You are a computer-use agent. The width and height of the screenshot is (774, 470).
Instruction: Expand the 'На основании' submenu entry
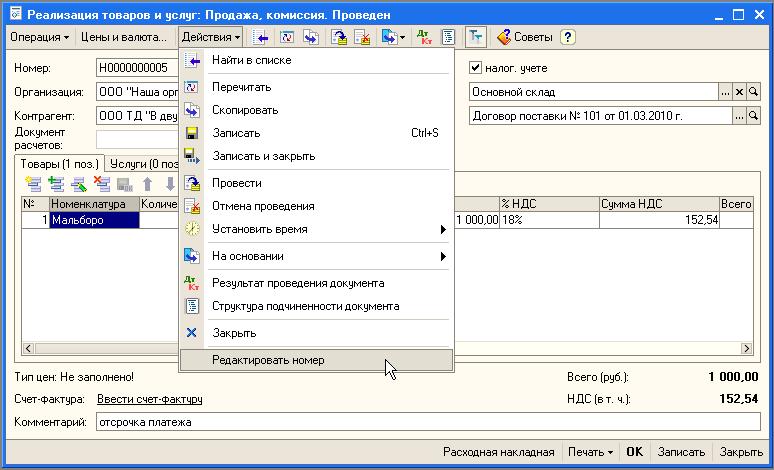click(x=316, y=256)
